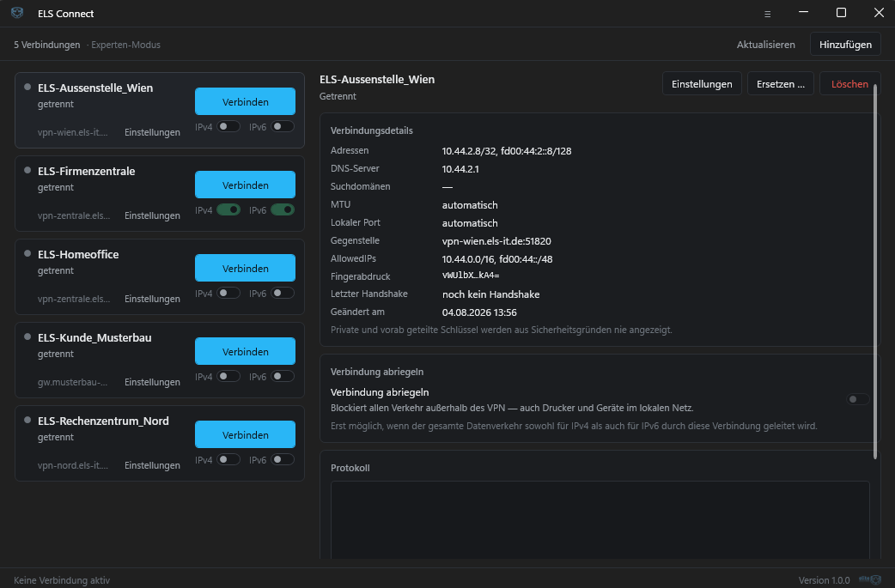Open Einstellungen link for ELS-Firmenzentrale card

152,215
